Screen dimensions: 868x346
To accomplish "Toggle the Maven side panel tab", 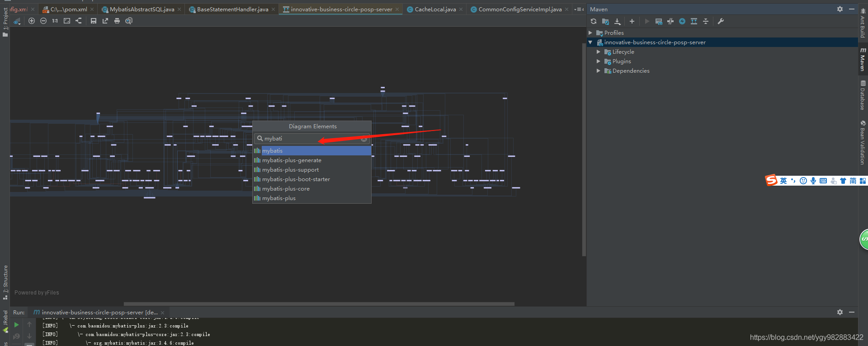I will (x=863, y=60).
